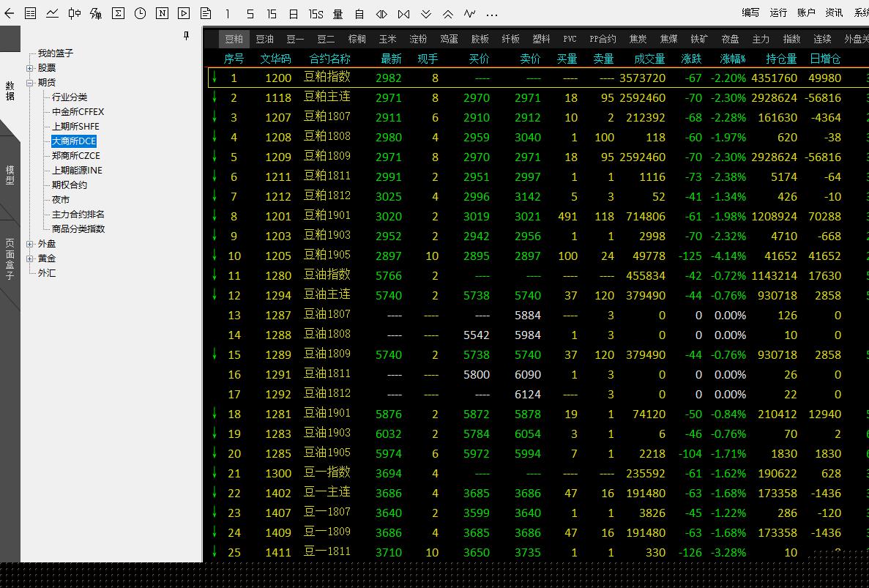Select the 15-minute period button

click(272, 14)
